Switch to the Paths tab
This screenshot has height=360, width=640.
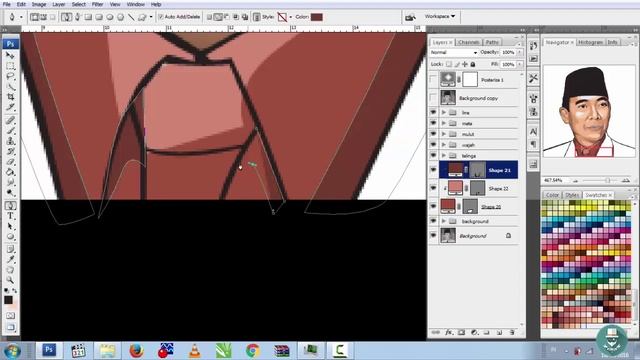pyautogui.click(x=492, y=42)
